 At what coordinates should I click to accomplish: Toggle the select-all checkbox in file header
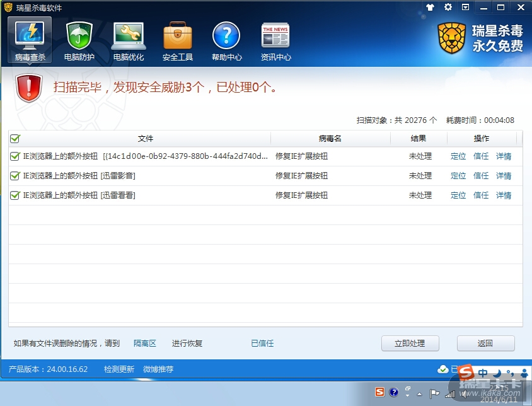[15, 139]
